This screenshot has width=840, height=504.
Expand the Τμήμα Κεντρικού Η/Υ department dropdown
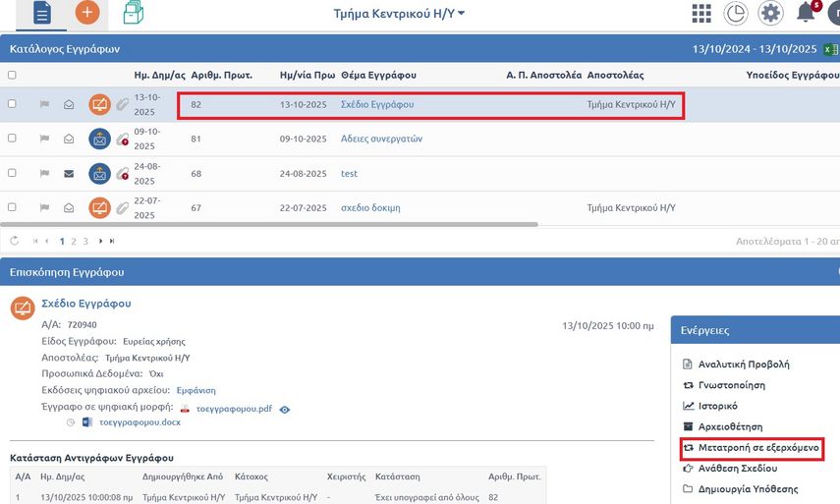pyautogui.click(x=399, y=13)
